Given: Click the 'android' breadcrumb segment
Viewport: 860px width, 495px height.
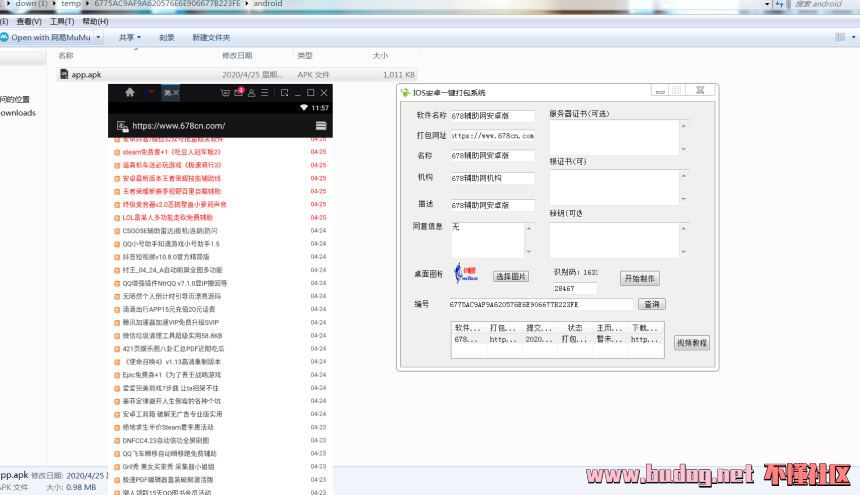Looking at the screenshot, I should 268,3.
